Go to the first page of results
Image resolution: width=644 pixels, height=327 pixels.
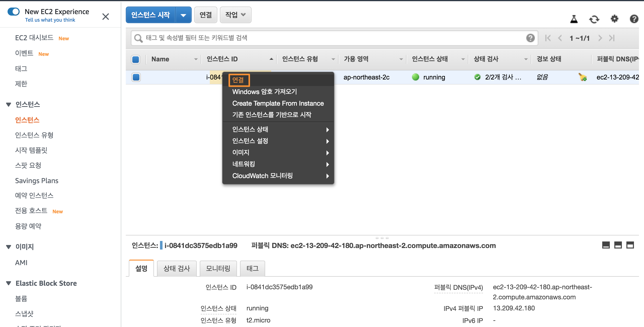coord(548,38)
